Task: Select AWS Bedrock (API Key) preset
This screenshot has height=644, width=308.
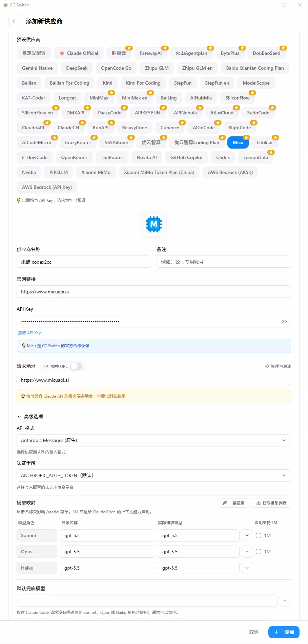Action: (47, 187)
